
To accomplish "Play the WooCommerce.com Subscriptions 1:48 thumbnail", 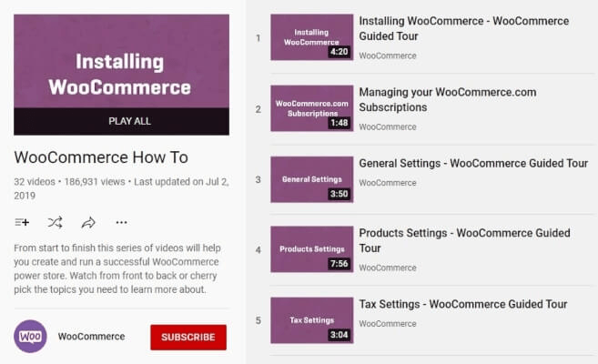I will coord(312,108).
